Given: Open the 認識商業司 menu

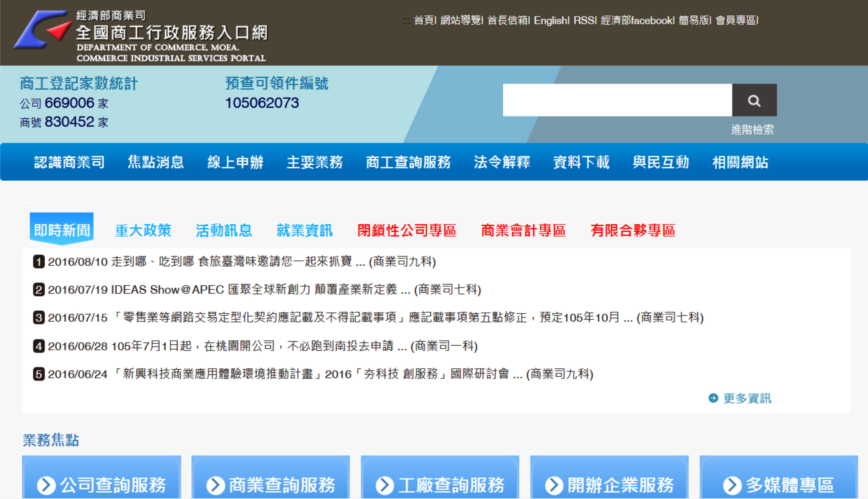Looking at the screenshot, I should tap(70, 162).
